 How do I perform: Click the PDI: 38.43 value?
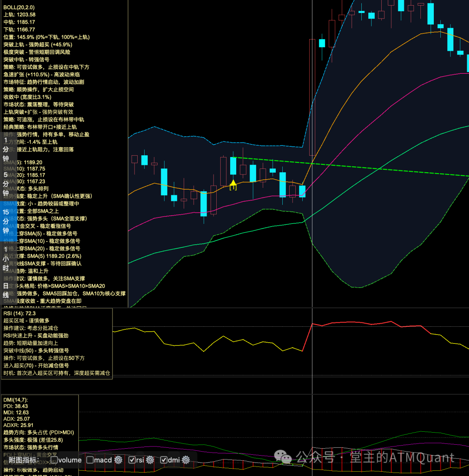pos(16,406)
